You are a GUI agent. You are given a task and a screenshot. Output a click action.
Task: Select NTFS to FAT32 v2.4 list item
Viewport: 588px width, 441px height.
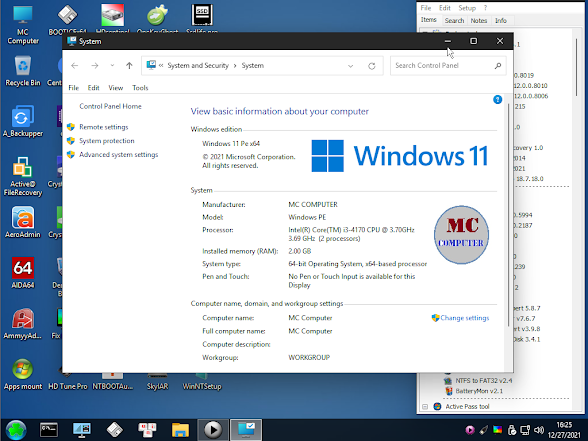point(484,381)
